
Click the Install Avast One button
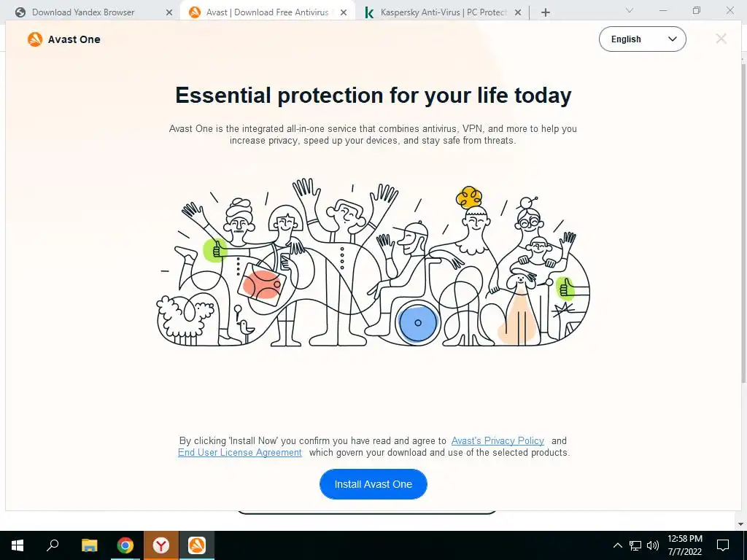pyautogui.click(x=373, y=484)
